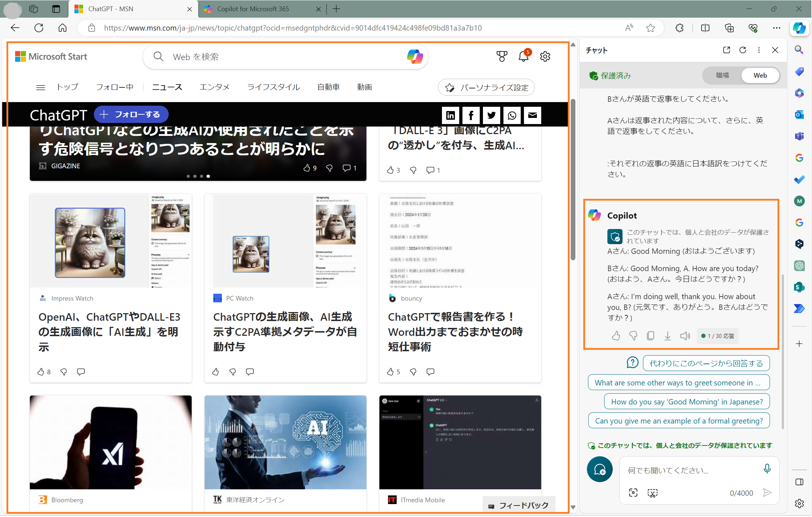This screenshot has height=517, width=812.
Task: Click 'How do you say Good Morning' suggestion
Action: point(687,402)
